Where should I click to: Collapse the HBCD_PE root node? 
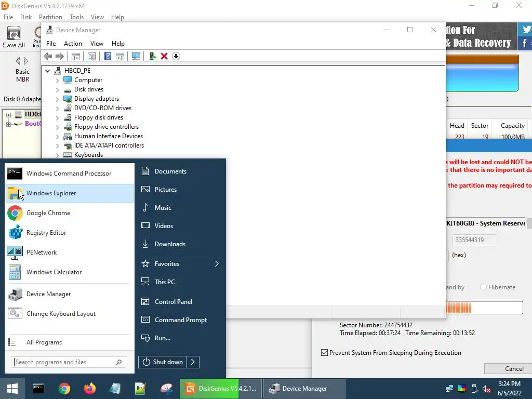(x=48, y=71)
